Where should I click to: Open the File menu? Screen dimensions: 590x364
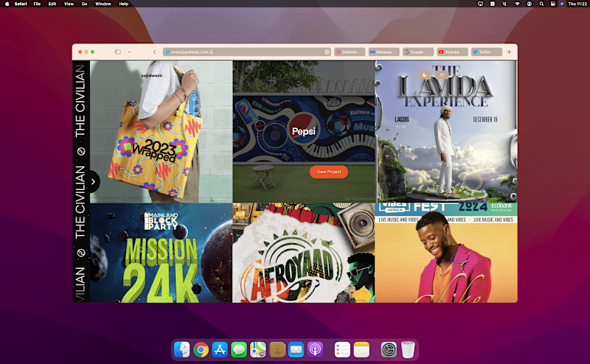[37, 4]
